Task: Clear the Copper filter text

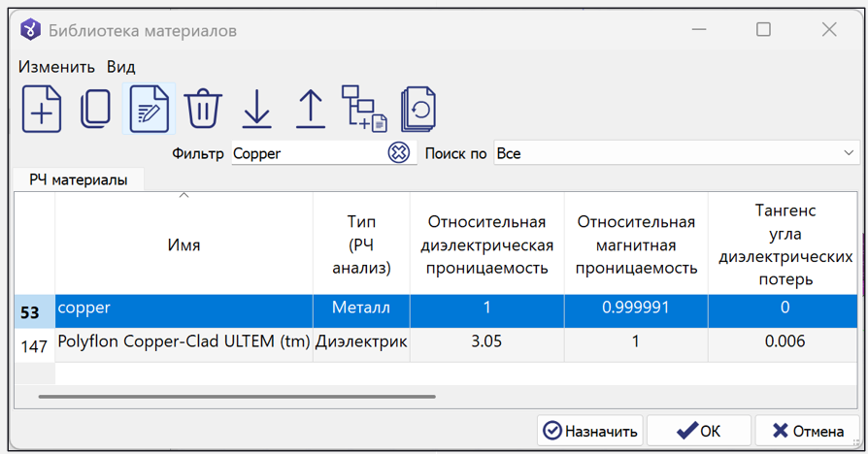Action: [x=398, y=152]
